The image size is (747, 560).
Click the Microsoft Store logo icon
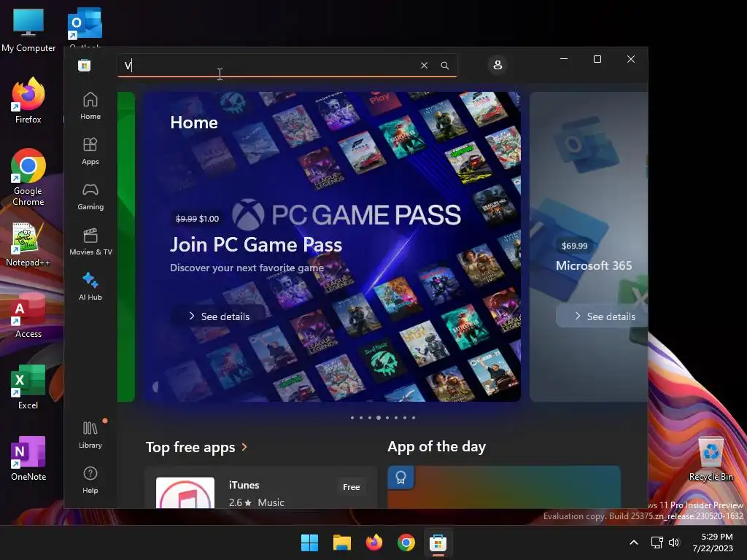pyautogui.click(x=85, y=65)
